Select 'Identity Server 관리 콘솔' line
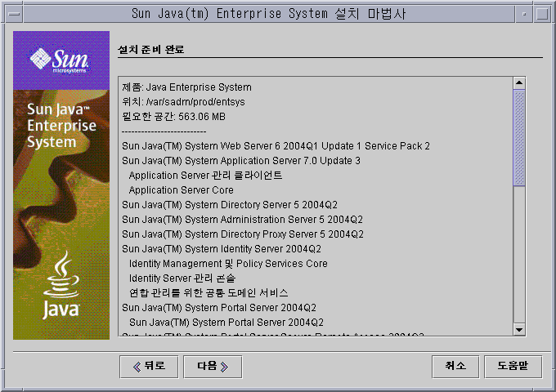The image size is (556, 392). pyautogui.click(x=182, y=278)
